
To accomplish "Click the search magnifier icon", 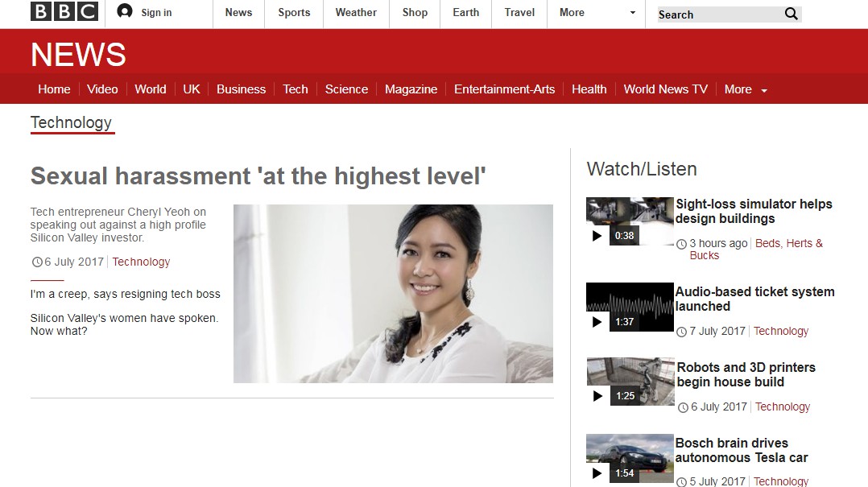I will (x=791, y=14).
